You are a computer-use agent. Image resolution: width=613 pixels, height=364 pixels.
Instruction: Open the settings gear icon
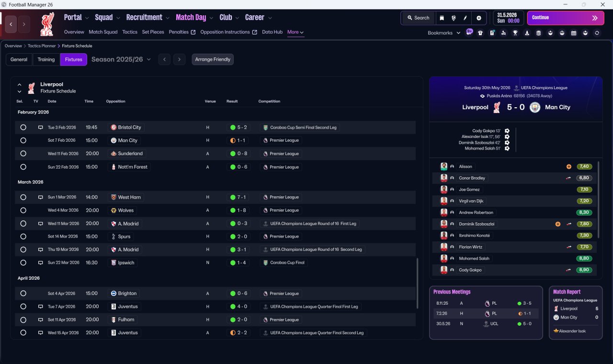point(478,18)
